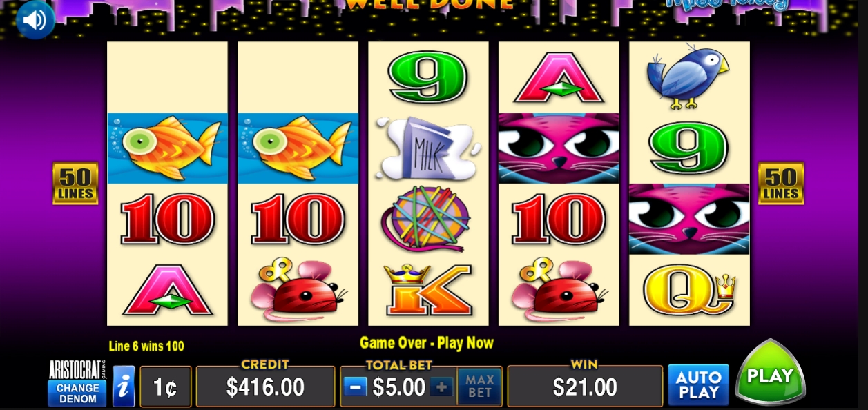Increase total bet with plus button

point(442,387)
